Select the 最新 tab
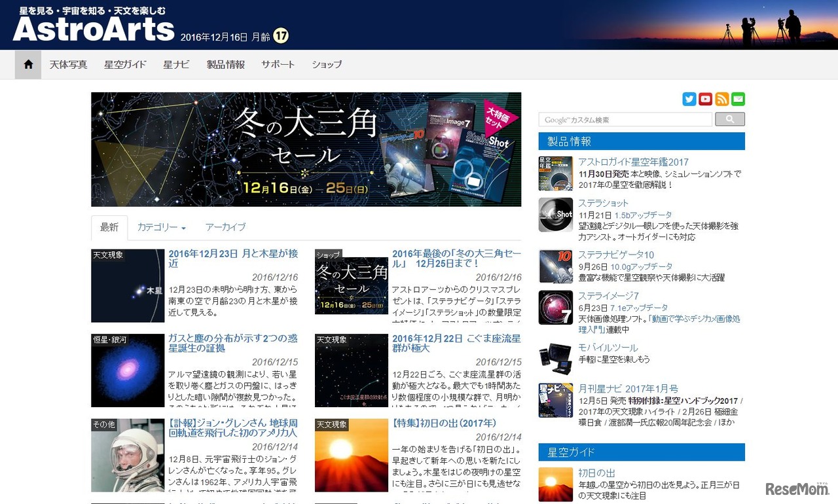Image resolution: width=838 pixels, height=504 pixels. coord(109,227)
